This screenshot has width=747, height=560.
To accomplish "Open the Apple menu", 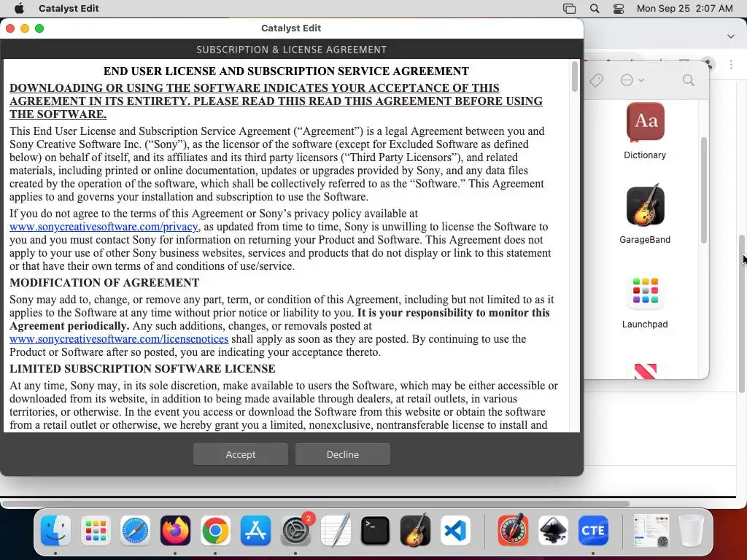I will [x=20, y=8].
